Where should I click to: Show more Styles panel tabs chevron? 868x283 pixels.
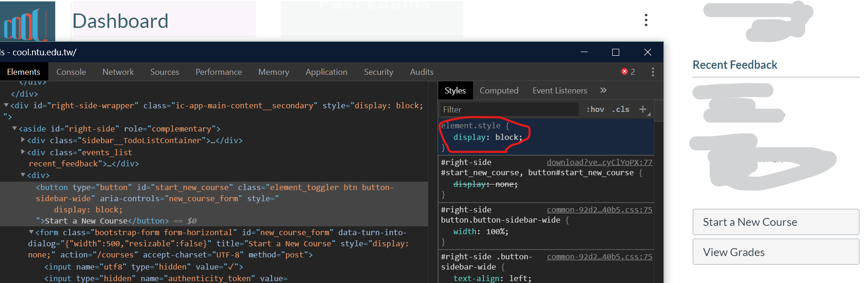(603, 91)
